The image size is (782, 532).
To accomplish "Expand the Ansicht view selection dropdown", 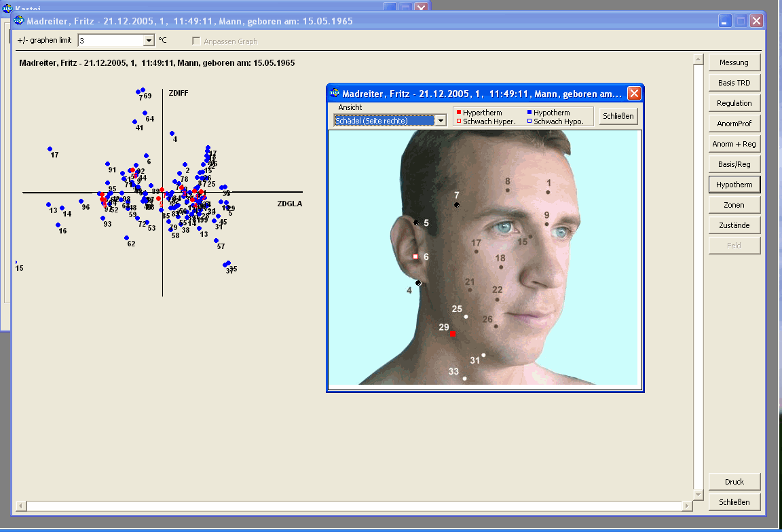I will click(x=441, y=121).
